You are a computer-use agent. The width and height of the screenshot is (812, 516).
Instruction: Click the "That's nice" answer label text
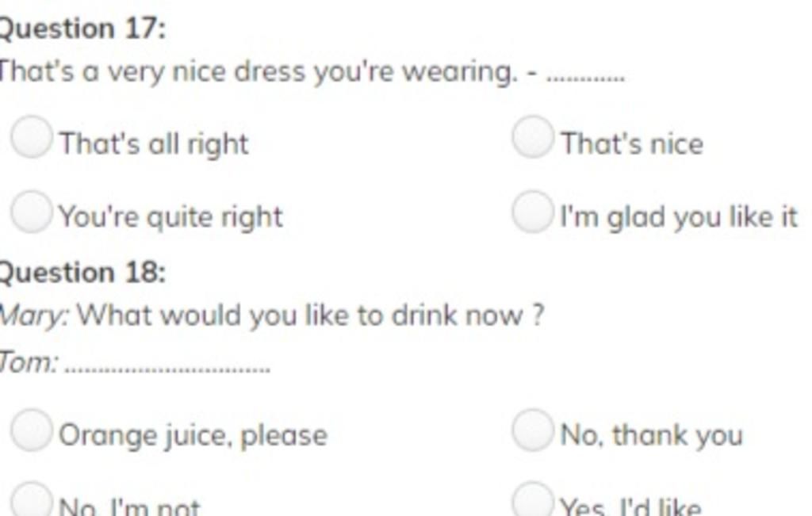point(632,143)
